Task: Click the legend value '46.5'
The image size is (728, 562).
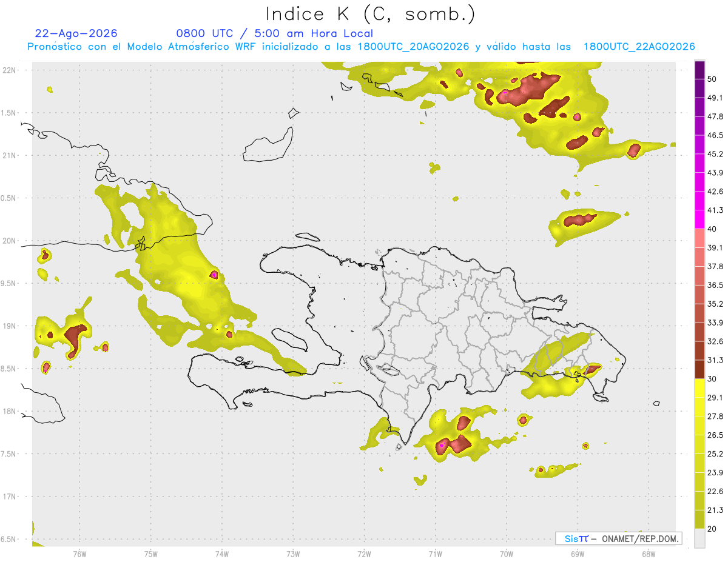Action: tap(715, 135)
